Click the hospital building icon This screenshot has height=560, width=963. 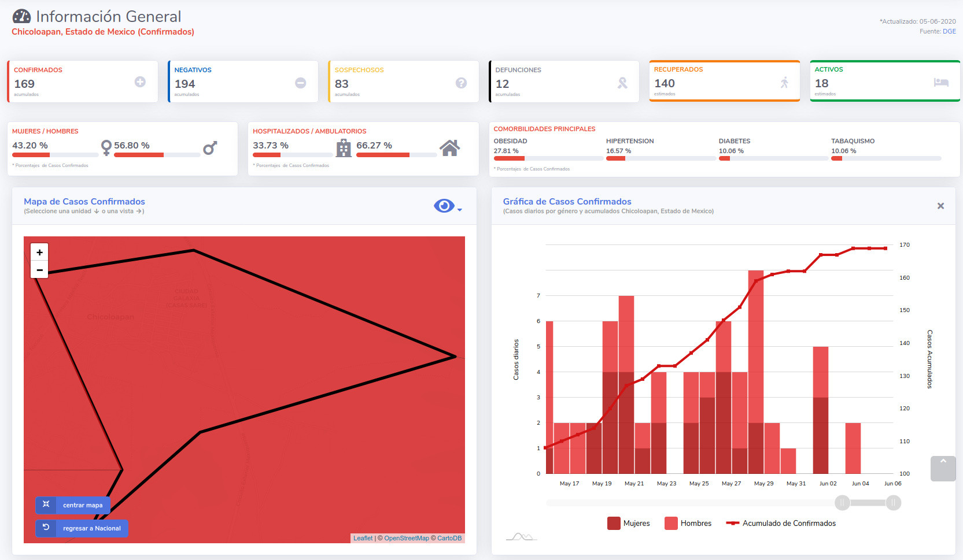pyautogui.click(x=344, y=148)
